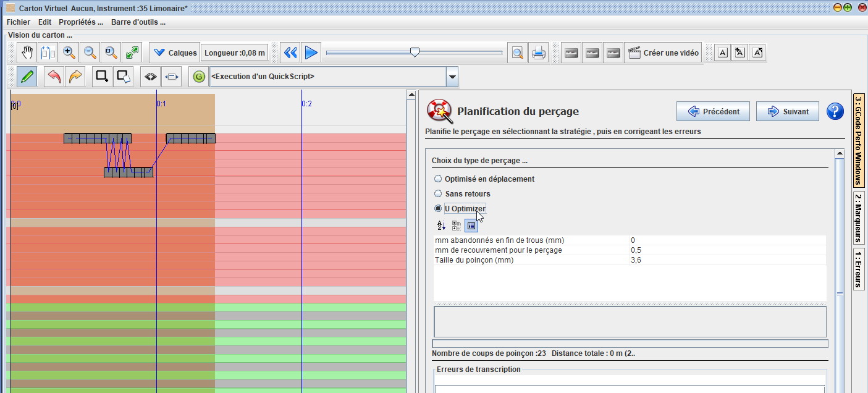
Task: Select the 'Sans retours' radio option
Action: tap(438, 193)
